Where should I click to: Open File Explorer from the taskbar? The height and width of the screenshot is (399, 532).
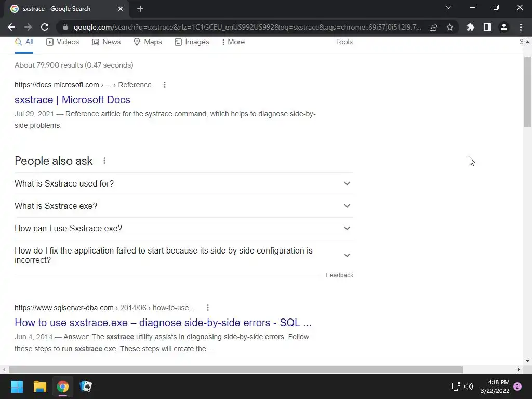coord(39,387)
